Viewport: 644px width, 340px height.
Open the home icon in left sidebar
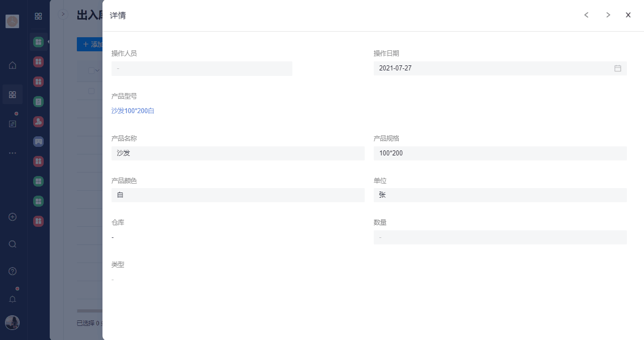pos(13,65)
